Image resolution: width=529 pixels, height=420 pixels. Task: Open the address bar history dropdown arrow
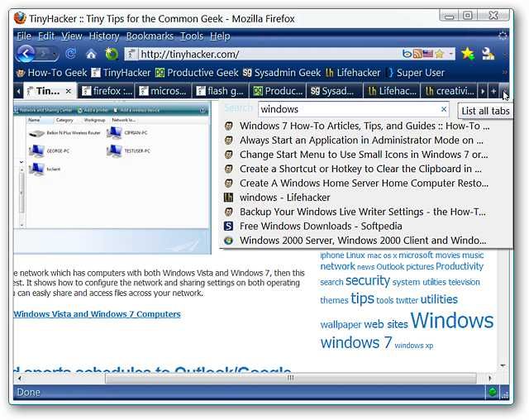450,54
